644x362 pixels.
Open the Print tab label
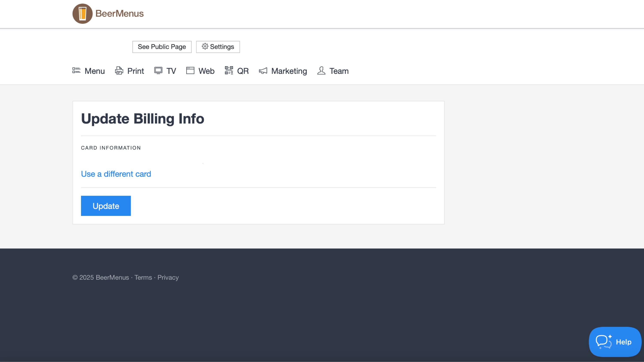click(x=135, y=71)
